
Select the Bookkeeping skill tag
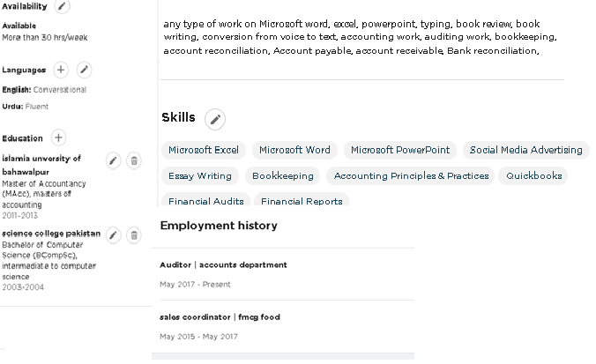[283, 176]
